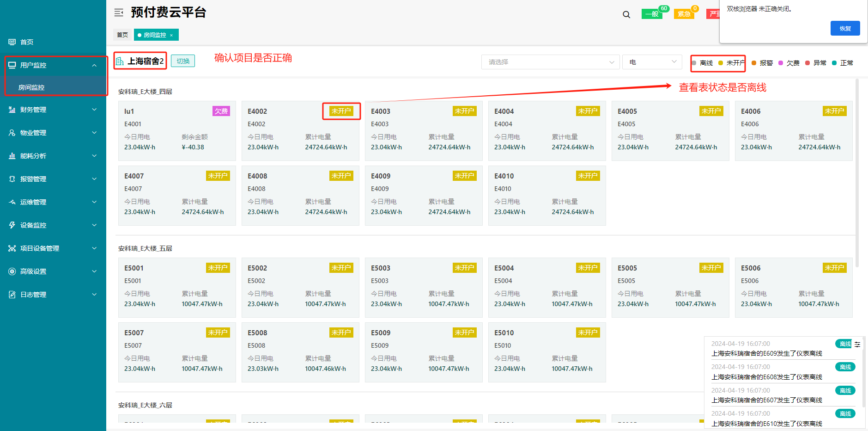Click the 物业管理 person icon
Image resolution: width=868 pixels, height=431 pixels.
[12, 133]
